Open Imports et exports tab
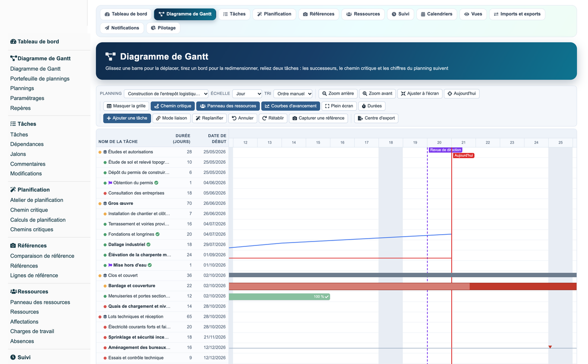This screenshot has height=364, width=588. tap(517, 14)
